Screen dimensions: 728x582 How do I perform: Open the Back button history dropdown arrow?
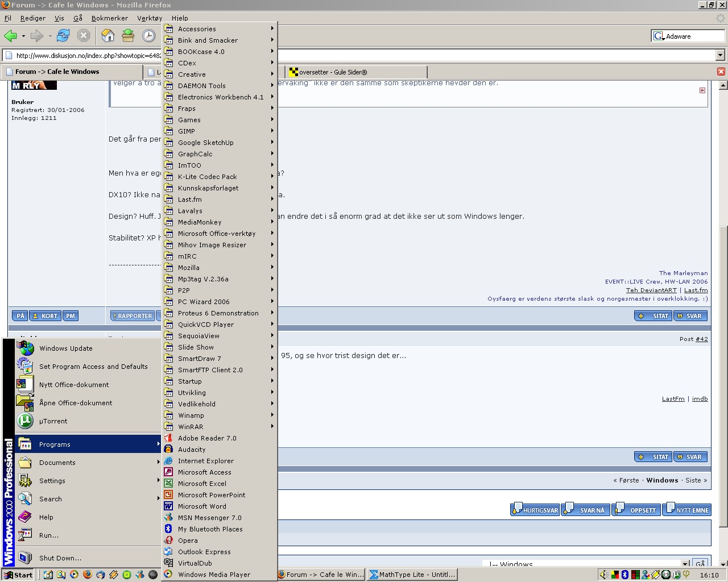pos(23,36)
